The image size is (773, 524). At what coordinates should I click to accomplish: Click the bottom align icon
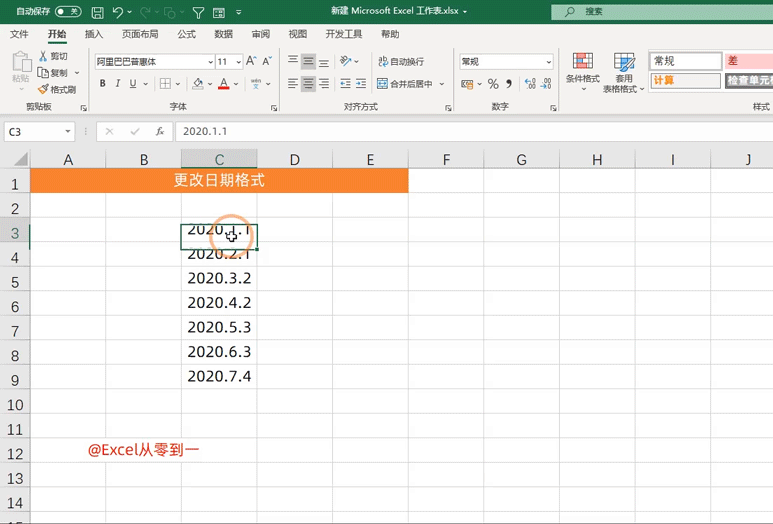(x=324, y=61)
